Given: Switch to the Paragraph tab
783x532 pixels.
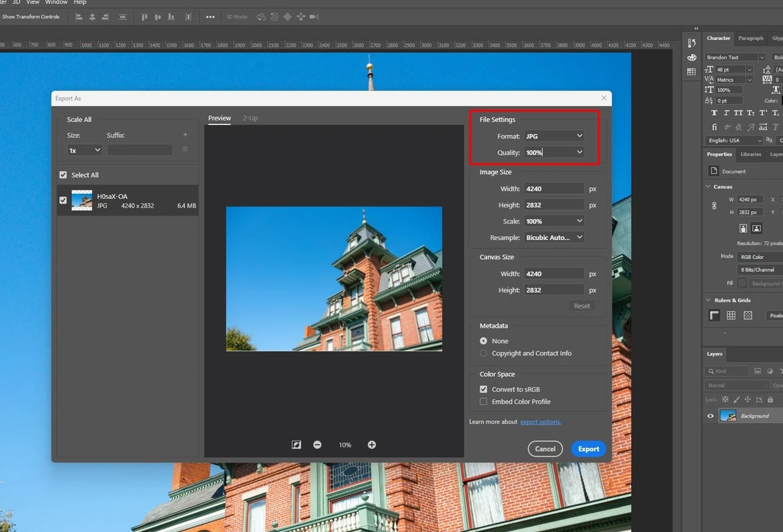Looking at the screenshot, I should (750, 38).
